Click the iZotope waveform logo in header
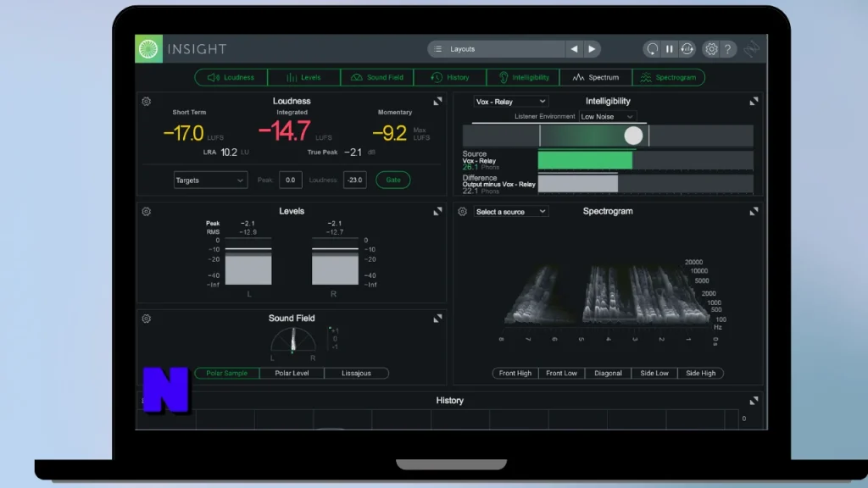The height and width of the screenshot is (488, 868). [x=752, y=48]
